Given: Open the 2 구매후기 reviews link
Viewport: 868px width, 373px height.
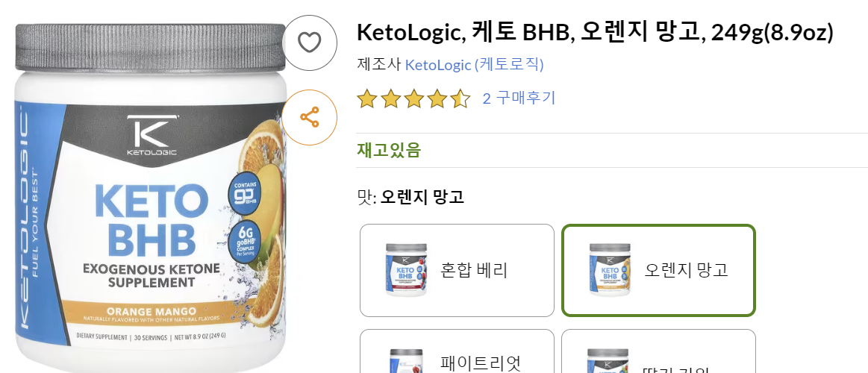Looking at the screenshot, I should coord(519,98).
